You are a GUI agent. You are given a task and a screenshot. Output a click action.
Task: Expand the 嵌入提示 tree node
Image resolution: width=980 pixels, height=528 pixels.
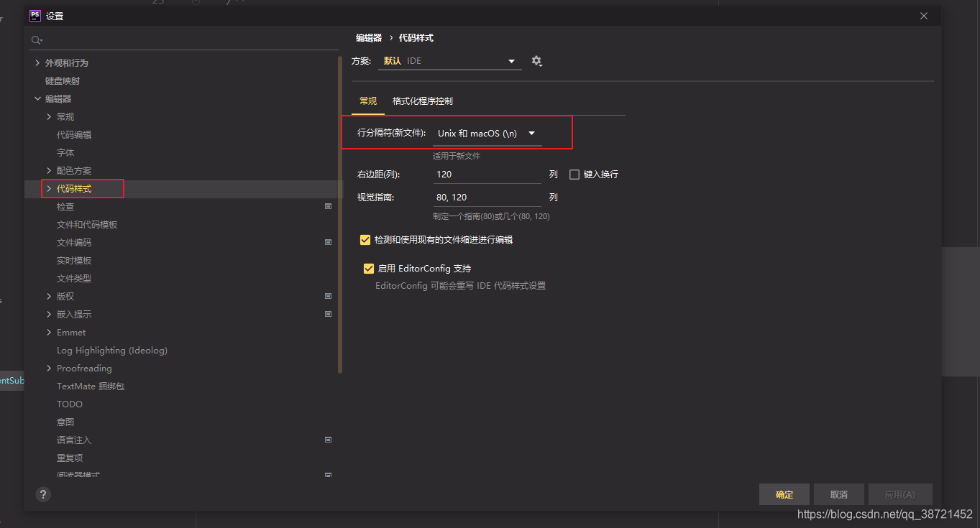49,315
